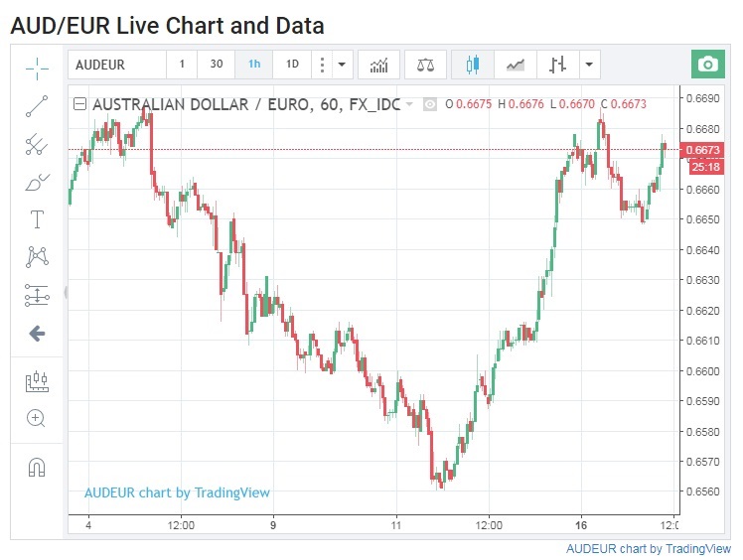
Task: Open the indicators panel
Action: (379, 65)
